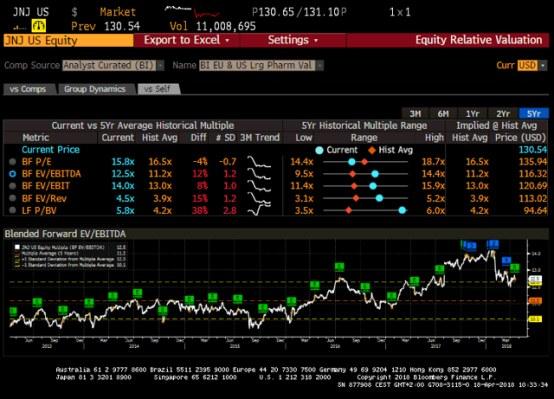554x399 pixels.
Task: Select the BF EV/EBITDA radio button
Action: point(13,174)
